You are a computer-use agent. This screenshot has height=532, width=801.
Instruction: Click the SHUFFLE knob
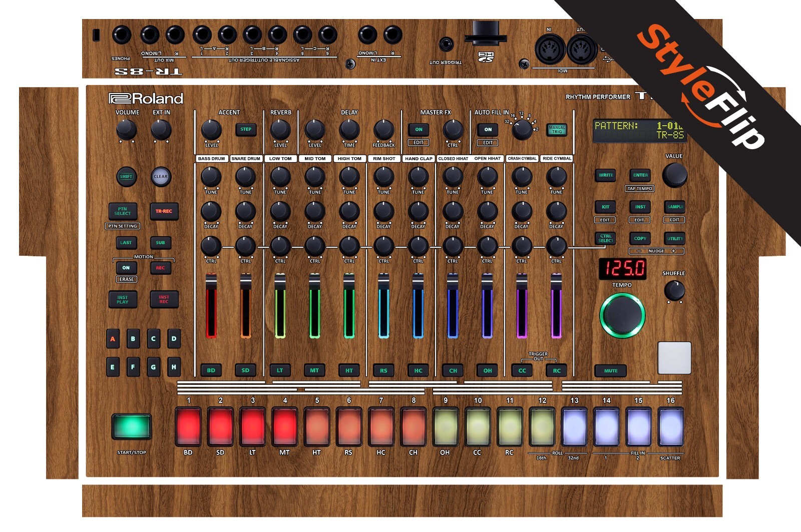[x=674, y=290]
